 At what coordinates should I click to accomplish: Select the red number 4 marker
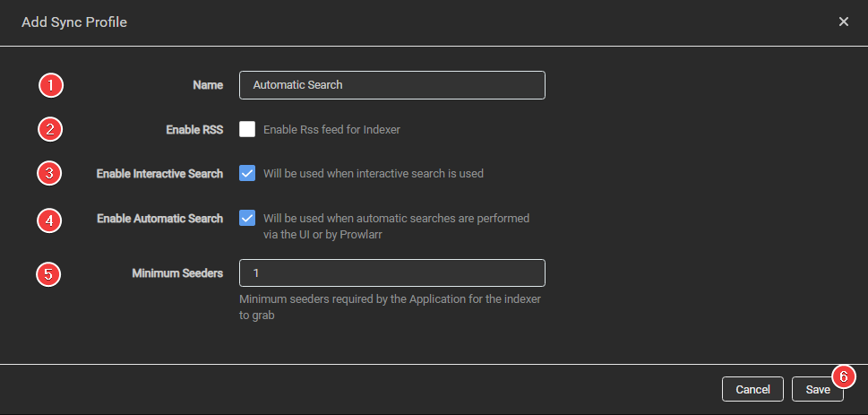50,220
